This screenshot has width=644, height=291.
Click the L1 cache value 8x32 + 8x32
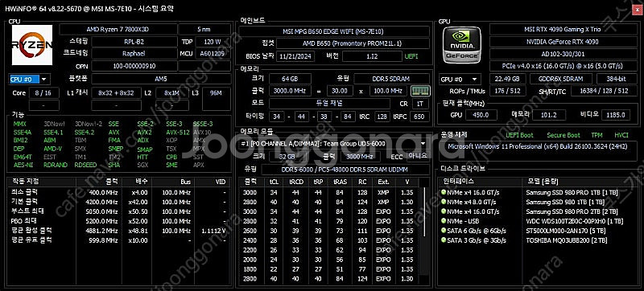(116, 93)
